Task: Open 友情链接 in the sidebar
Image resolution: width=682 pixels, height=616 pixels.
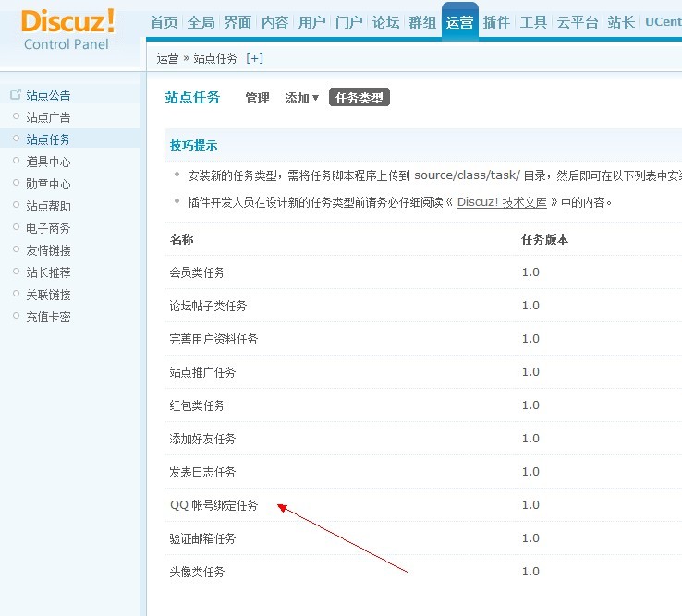Action: pyautogui.click(x=48, y=250)
